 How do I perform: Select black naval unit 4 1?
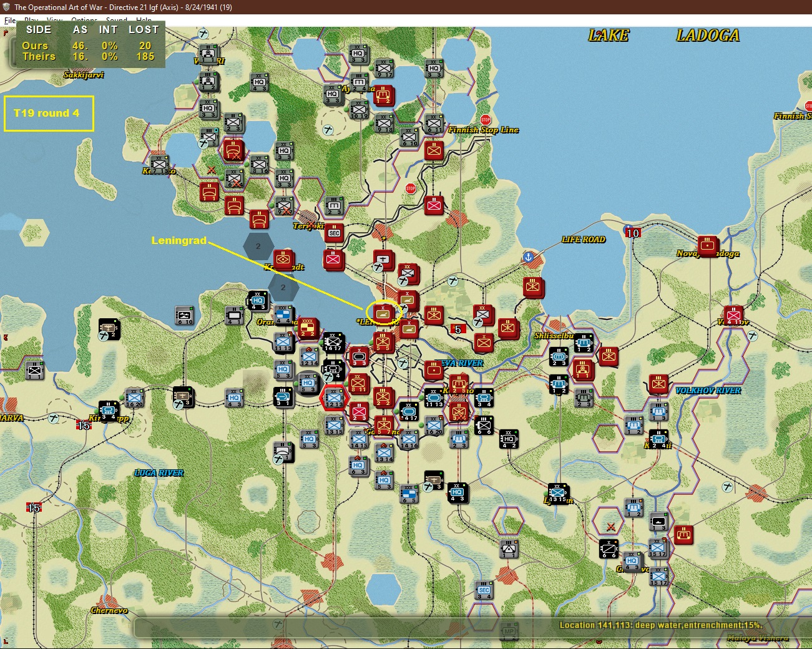click(234, 315)
